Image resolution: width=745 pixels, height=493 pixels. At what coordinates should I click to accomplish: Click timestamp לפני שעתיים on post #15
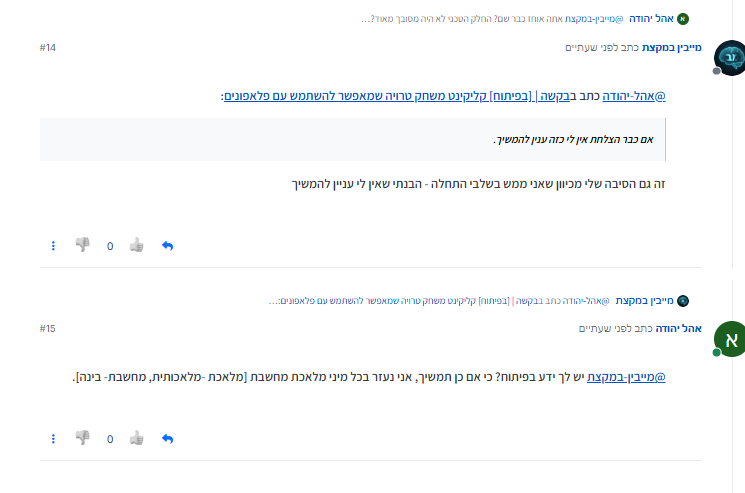point(607,329)
